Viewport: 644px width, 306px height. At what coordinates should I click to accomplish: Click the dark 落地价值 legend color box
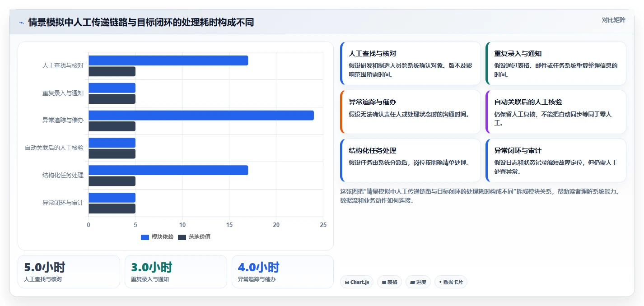[x=182, y=237]
